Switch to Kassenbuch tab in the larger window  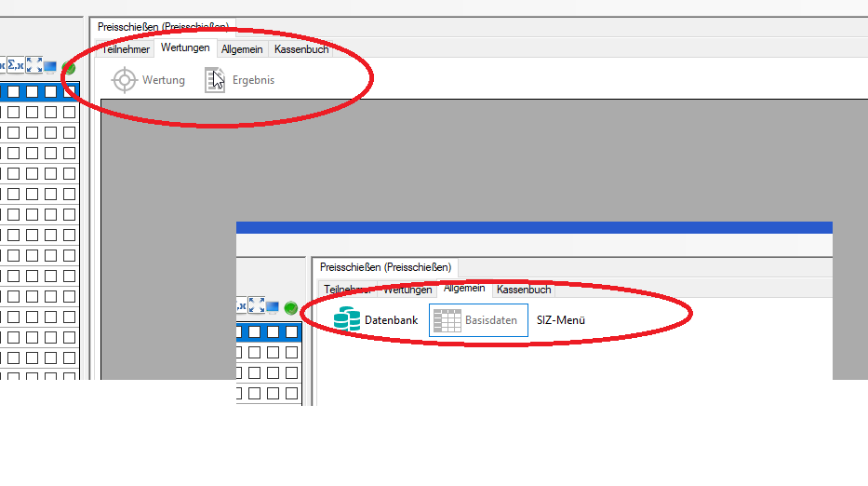[301, 49]
